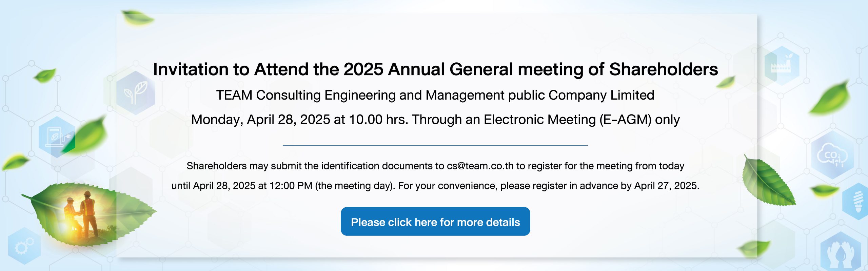Screen dimensions: 868x271
Task: Click the leaf with two engineers photo
Action: click(x=89, y=213)
